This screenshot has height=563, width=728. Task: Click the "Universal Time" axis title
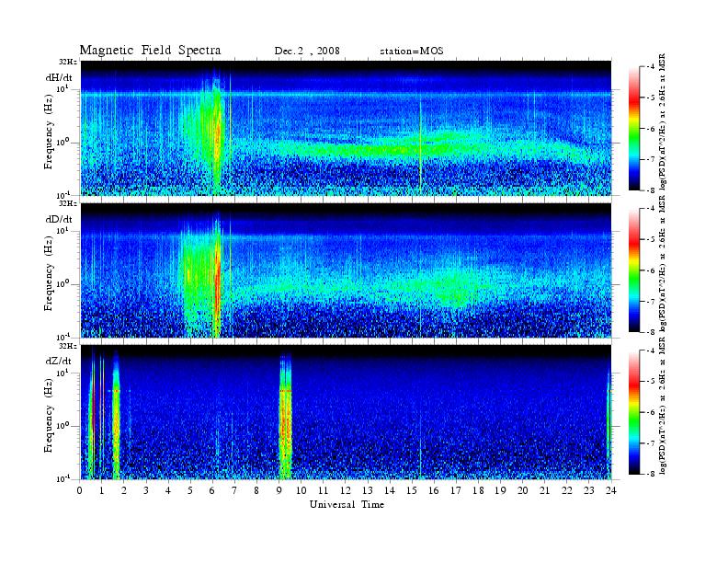(x=347, y=504)
